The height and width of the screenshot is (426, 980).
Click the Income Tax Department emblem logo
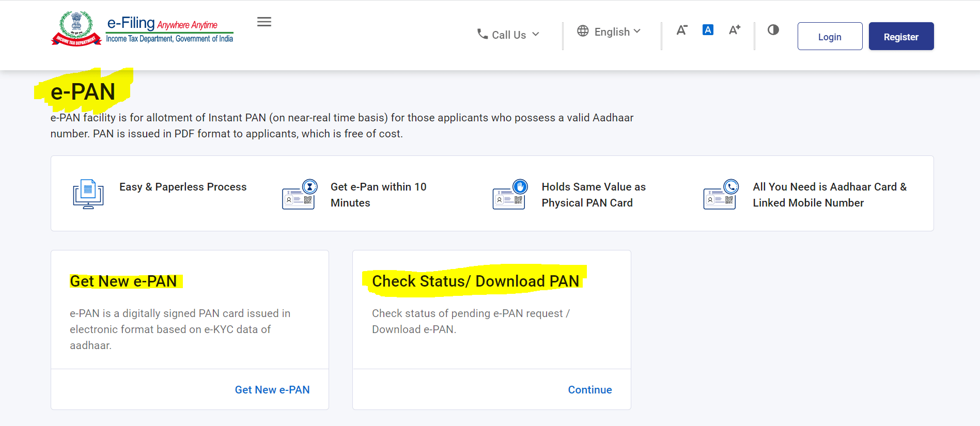coord(76,28)
